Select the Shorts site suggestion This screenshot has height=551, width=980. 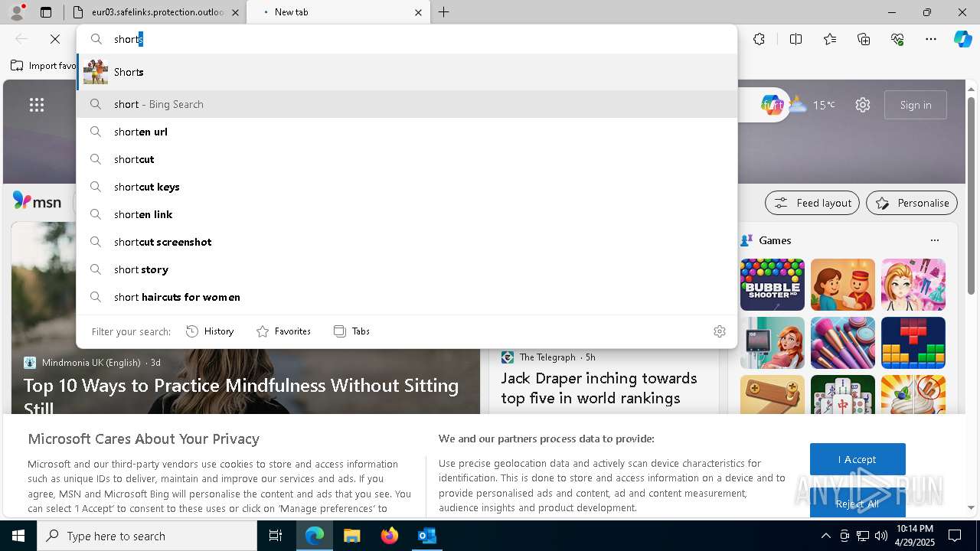[x=407, y=72]
